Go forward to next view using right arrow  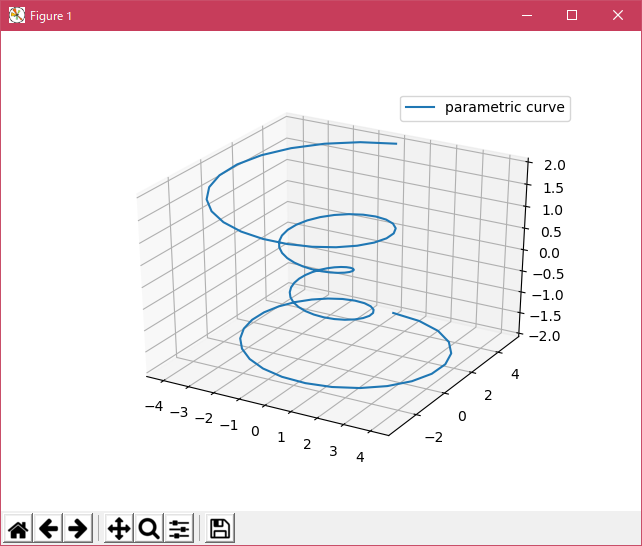[x=77, y=528]
